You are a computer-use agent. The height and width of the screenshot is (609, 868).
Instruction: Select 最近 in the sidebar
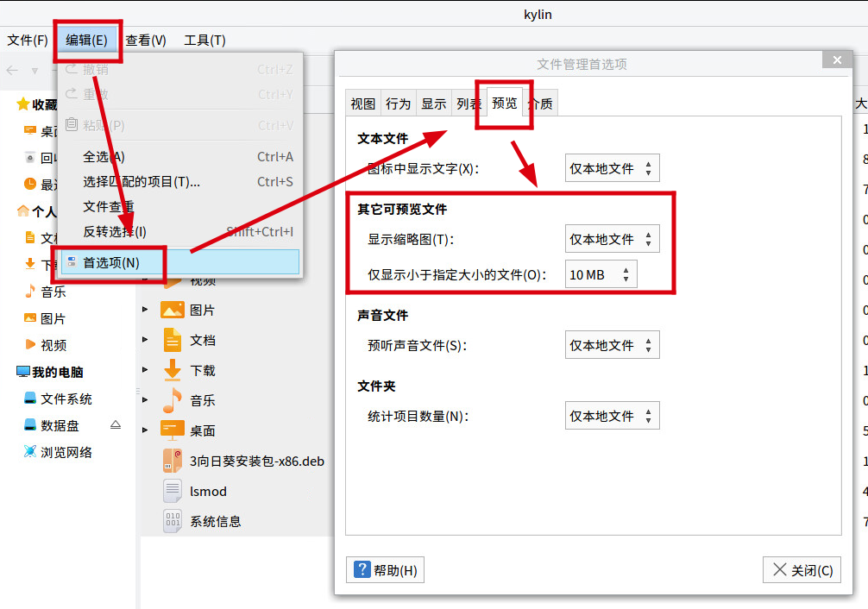47,183
